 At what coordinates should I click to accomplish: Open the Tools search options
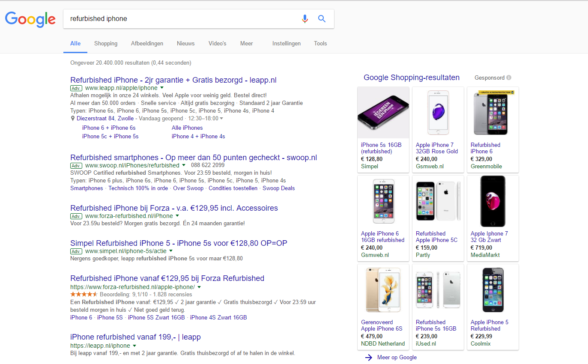tap(320, 43)
